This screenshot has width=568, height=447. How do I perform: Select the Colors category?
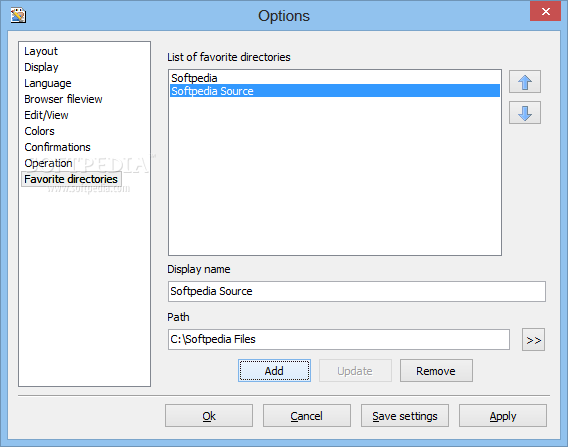[39, 131]
